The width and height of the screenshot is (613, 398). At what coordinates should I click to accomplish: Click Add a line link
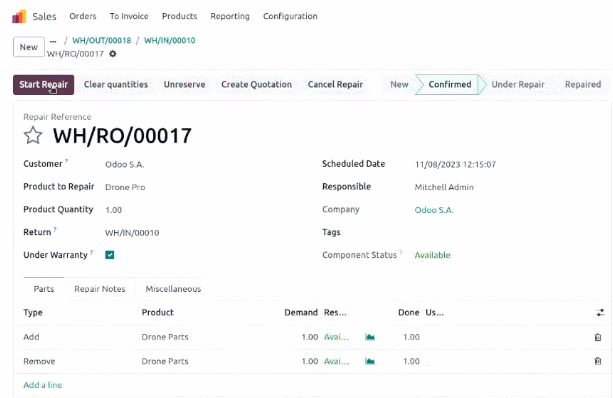click(x=43, y=385)
